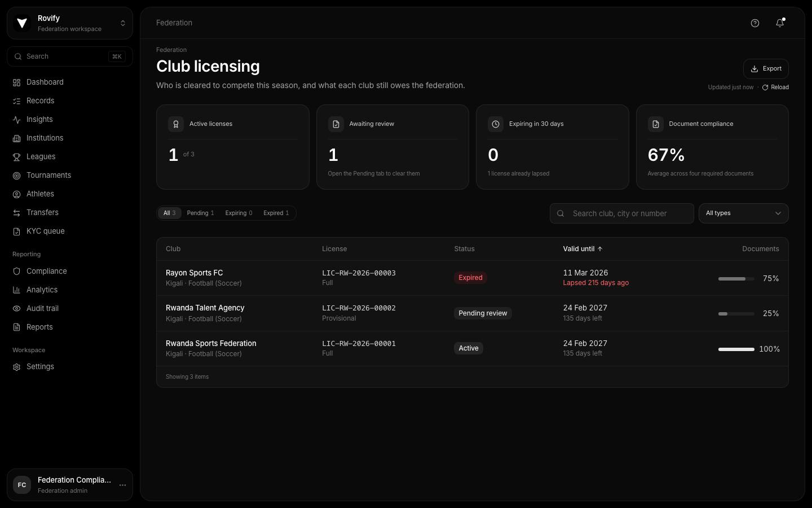This screenshot has width=812, height=508.
Task: Click Rwanda Talent Agency 25% documents bar
Action: pos(736,314)
